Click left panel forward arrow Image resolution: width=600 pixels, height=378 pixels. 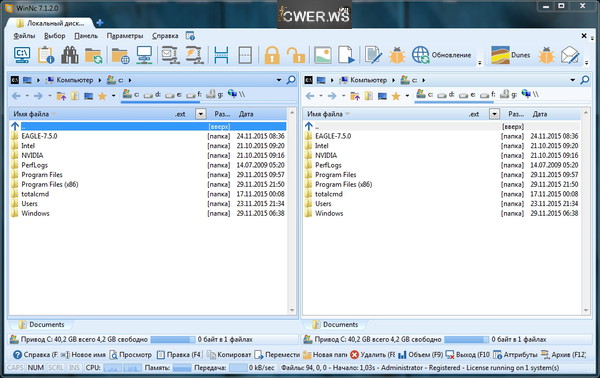tap(38, 96)
